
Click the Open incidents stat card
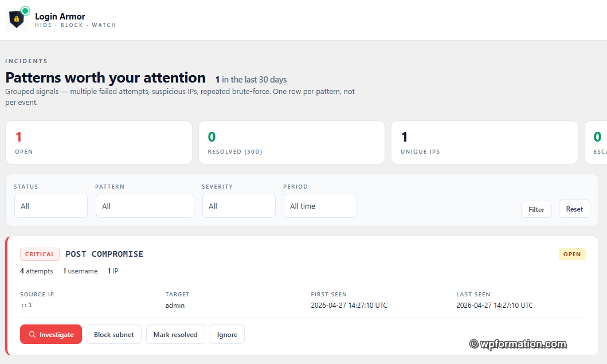(x=99, y=143)
